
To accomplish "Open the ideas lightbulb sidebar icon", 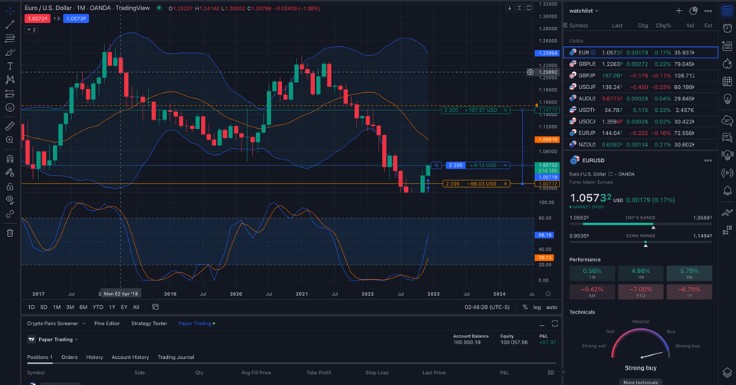I will click(727, 99).
